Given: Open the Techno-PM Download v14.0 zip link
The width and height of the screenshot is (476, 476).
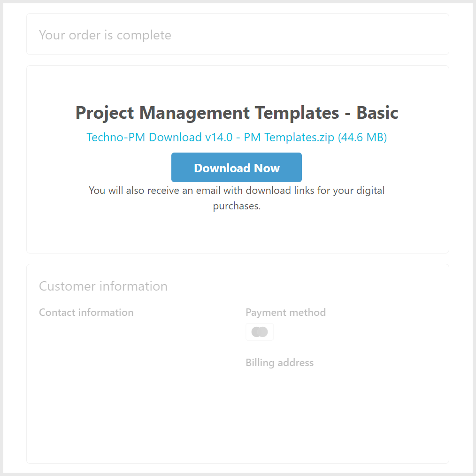Looking at the screenshot, I should point(236,138).
